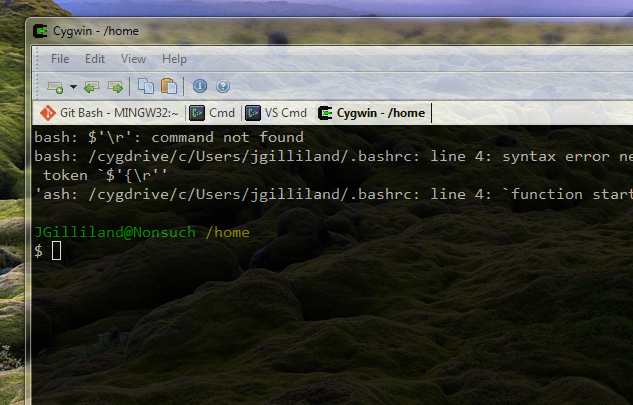Image resolution: width=633 pixels, height=405 pixels.
Task: Click the 'syntax error' text on line two
Action: tap(556, 157)
